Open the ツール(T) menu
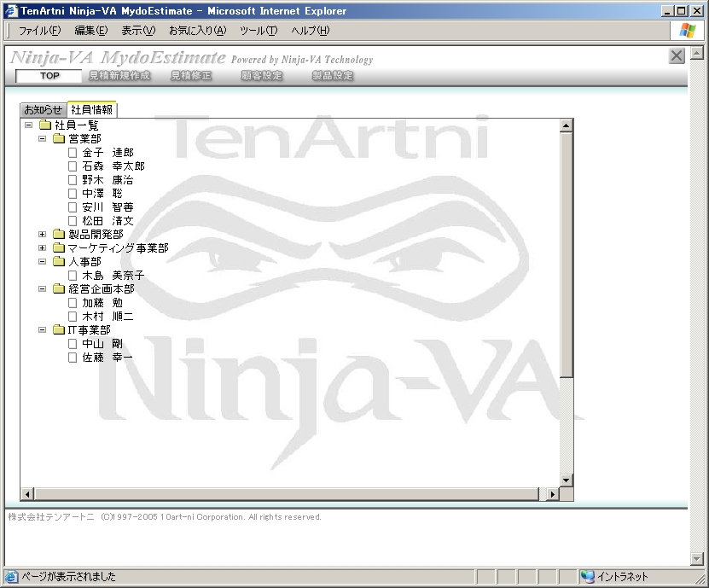 (x=259, y=31)
